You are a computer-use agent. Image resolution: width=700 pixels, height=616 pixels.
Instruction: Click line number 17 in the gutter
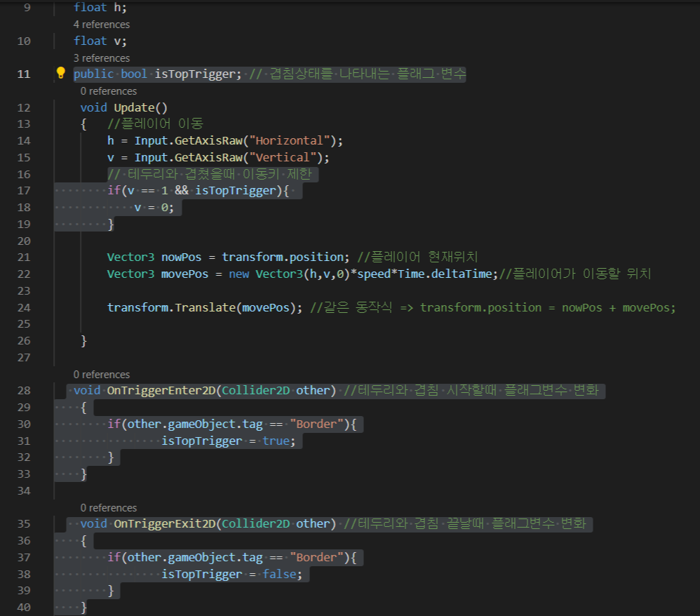tap(24, 192)
